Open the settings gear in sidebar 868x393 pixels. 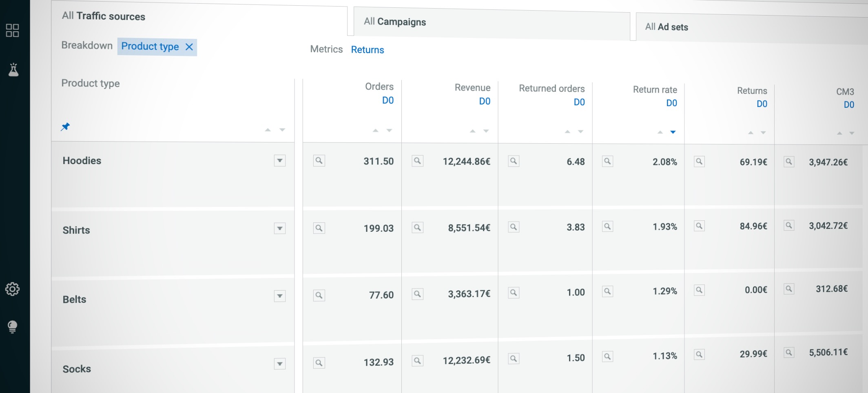click(12, 289)
